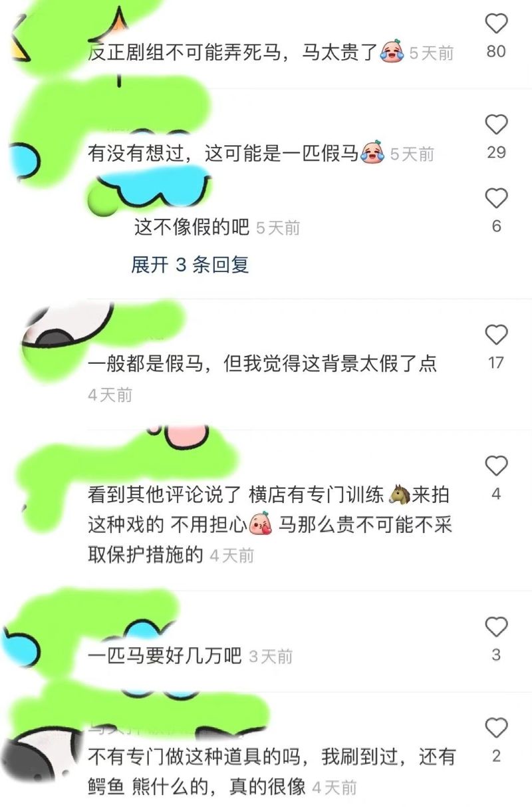This screenshot has height=807, width=532.
Task: Tap the 80 like count
Action: point(496,51)
